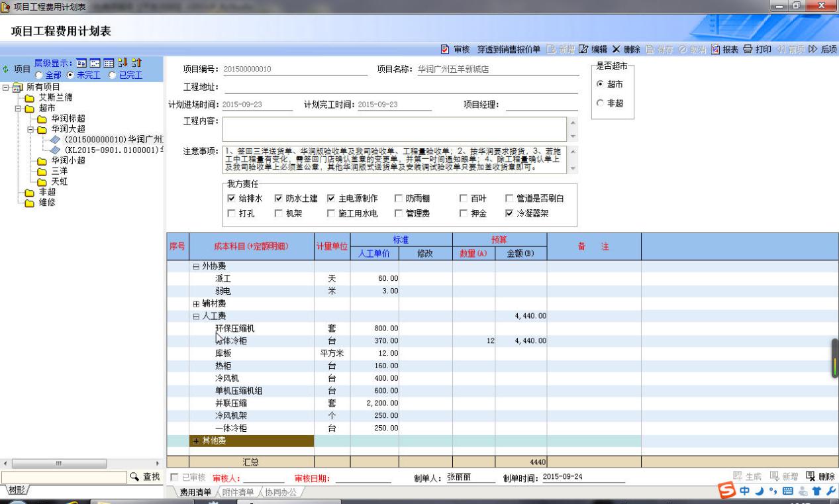The width and height of the screenshot is (839, 504).
Task: Click the 编辑 edit pencil icon
Action: tap(583, 50)
